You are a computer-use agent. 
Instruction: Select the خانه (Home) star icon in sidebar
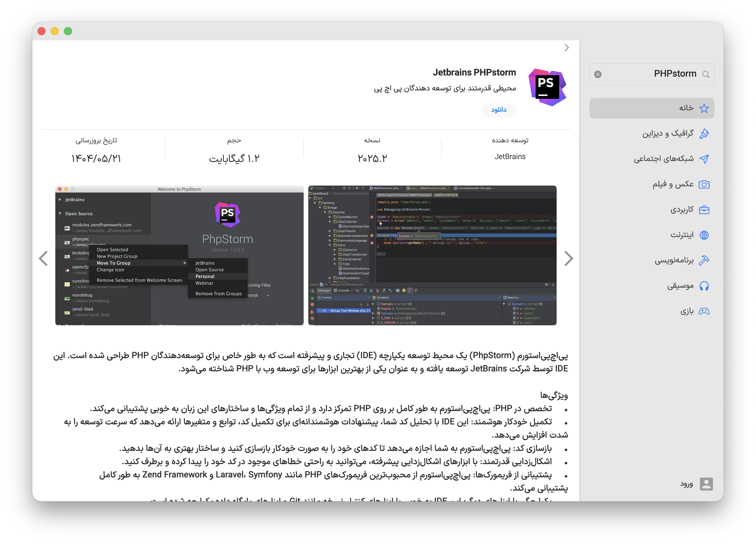(704, 108)
